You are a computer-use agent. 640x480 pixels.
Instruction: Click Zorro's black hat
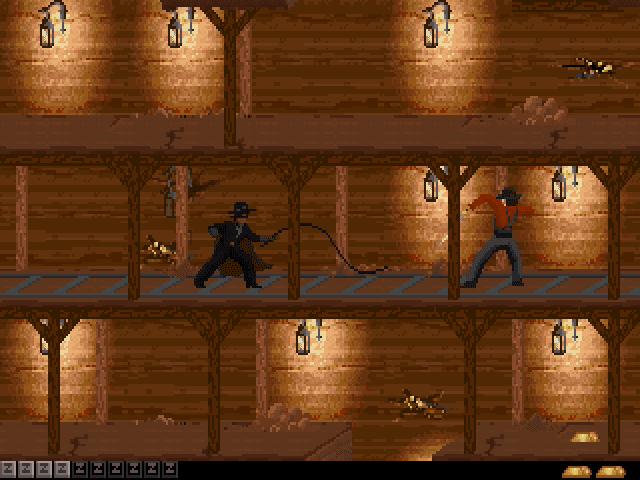tap(241, 208)
